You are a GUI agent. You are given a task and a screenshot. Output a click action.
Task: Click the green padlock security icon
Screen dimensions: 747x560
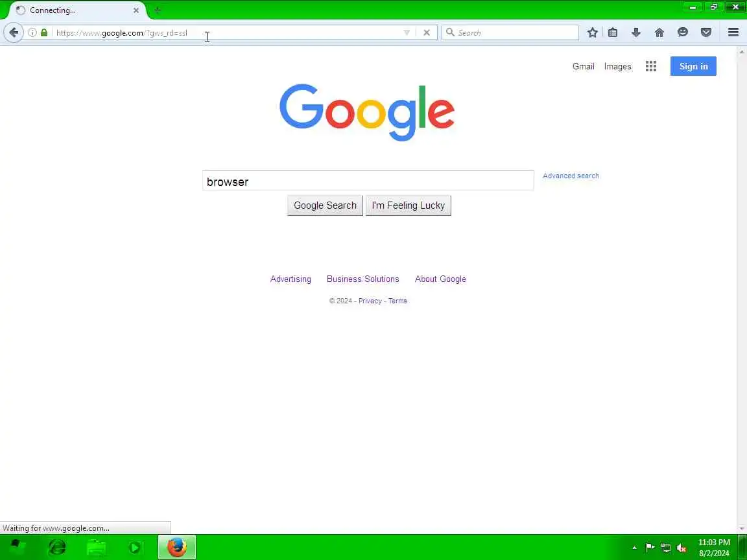44,32
